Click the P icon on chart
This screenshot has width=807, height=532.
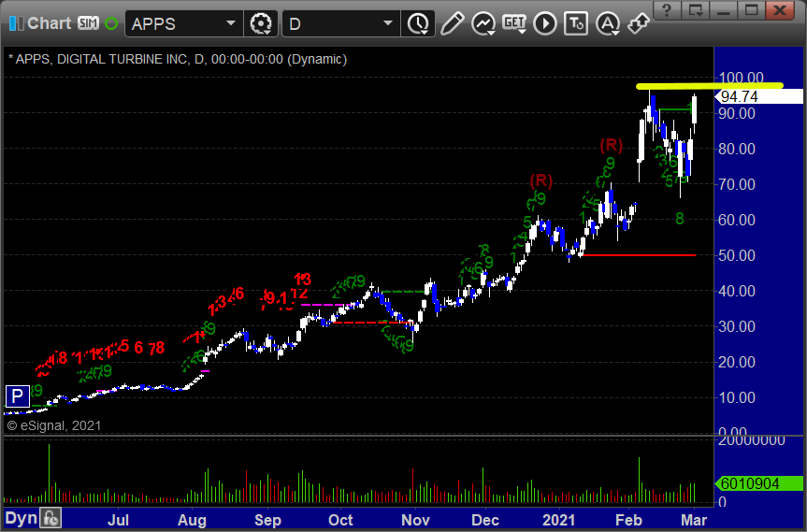tap(17, 396)
